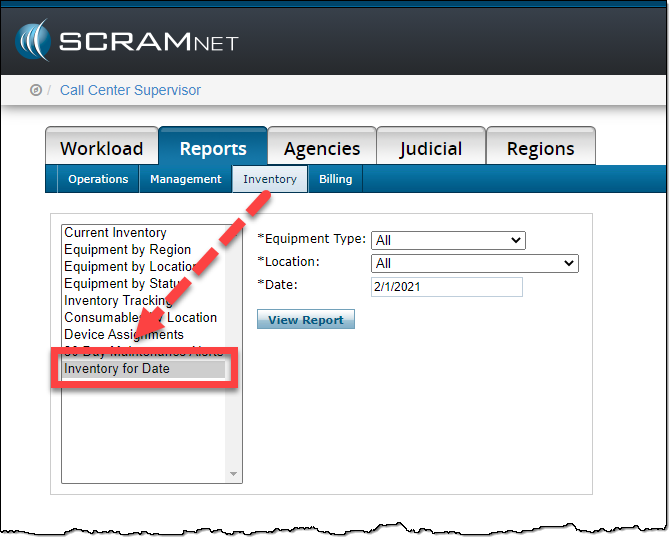Click the report list scroll down arrow
This screenshot has height=540, width=672.
234,474
